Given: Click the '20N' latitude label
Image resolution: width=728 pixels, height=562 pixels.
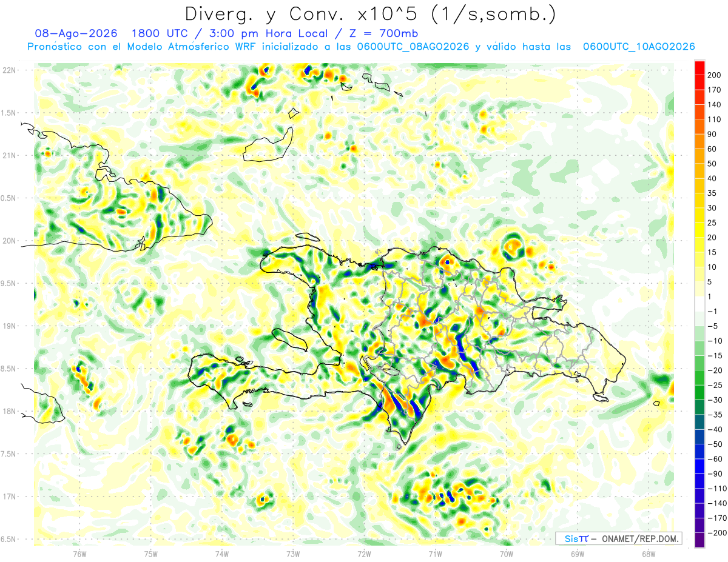Looking at the screenshot, I should (x=9, y=241).
